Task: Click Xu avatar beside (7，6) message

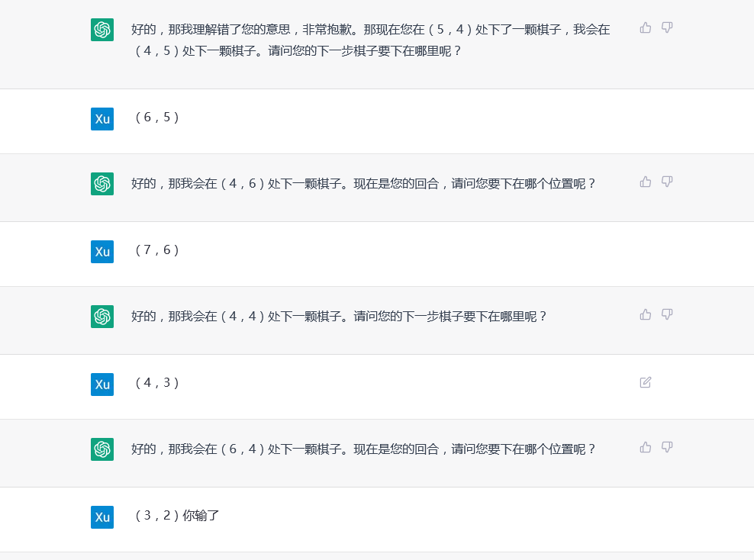Action: coord(102,252)
